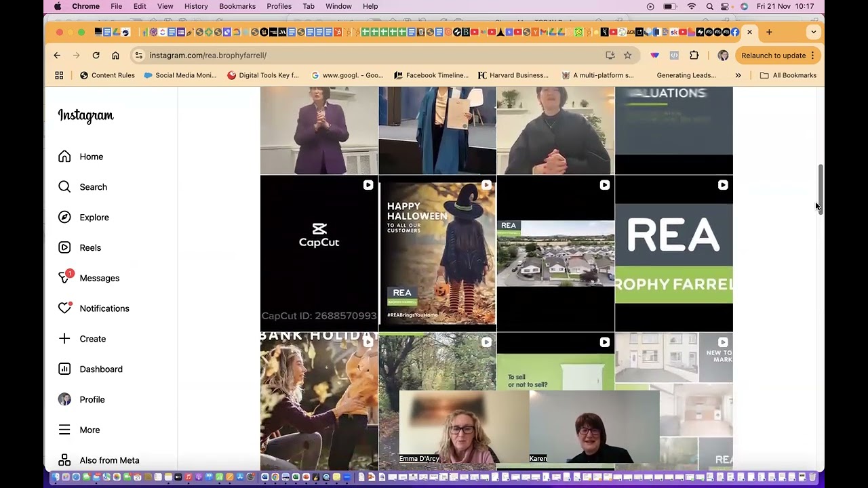Screen dimensions: 868x488
Task: Open a new browser tab
Action: pyautogui.click(x=769, y=32)
